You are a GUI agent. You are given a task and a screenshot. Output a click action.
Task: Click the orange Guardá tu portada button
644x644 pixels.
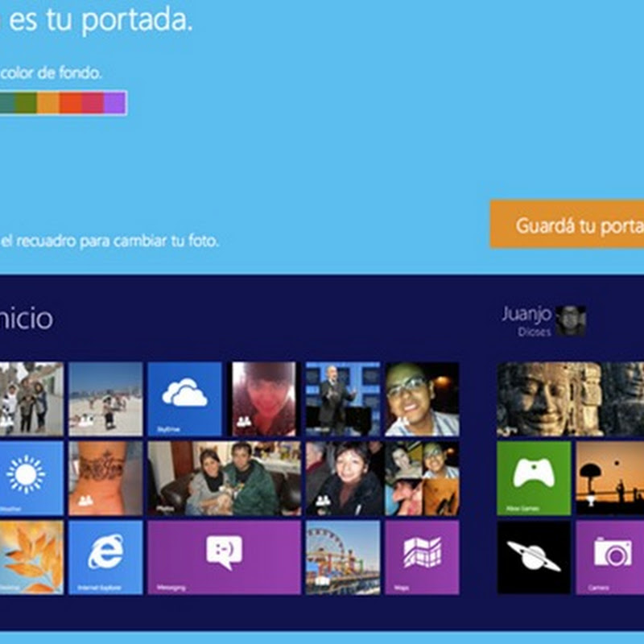click(x=568, y=225)
